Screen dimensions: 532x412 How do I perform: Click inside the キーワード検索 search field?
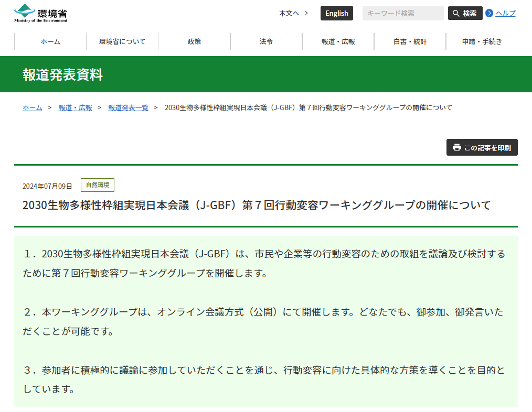(x=402, y=13)
